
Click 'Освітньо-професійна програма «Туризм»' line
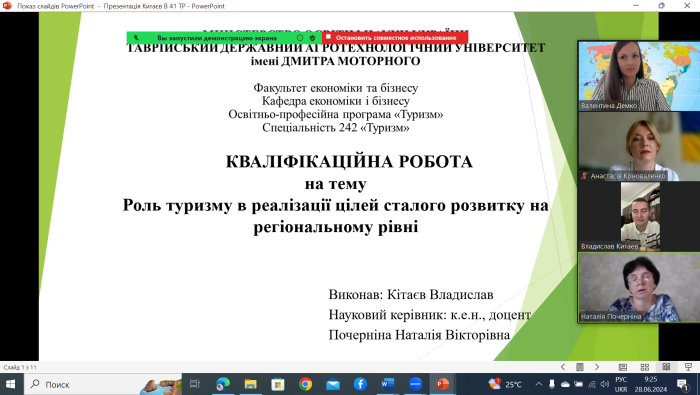[x=336, y=114]
